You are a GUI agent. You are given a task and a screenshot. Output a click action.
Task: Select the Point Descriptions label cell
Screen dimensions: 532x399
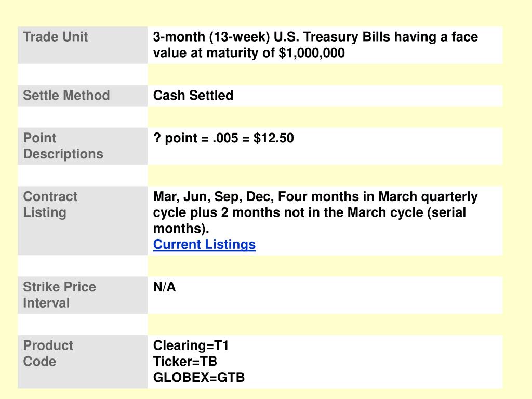pyautogui.click(x=83, y=146)
